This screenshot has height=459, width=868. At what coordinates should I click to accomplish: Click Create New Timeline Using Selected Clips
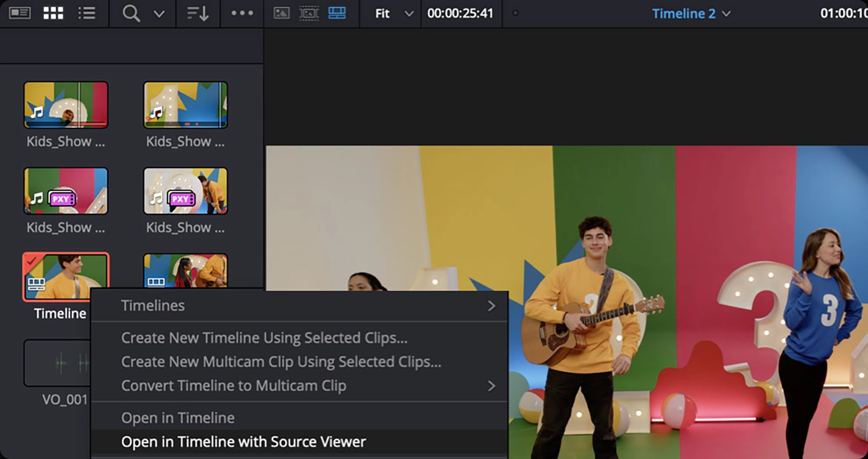pyautogui.click(x=264, y=338)
